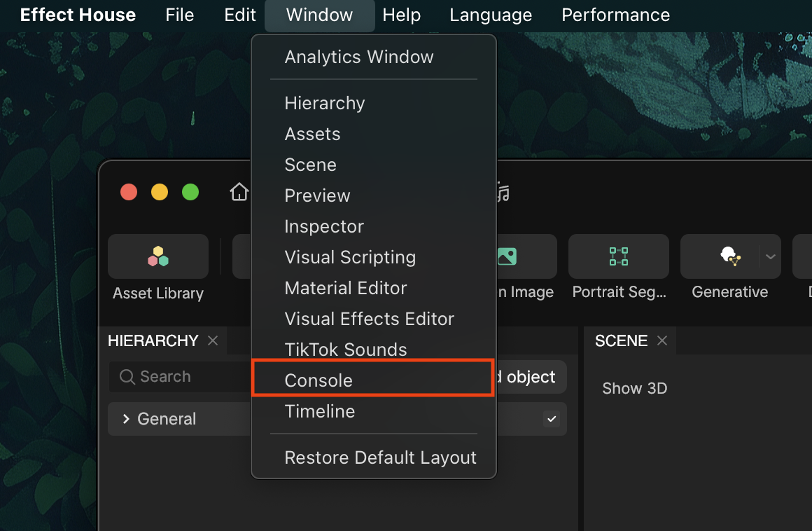The height and width of the screenshot is (531, 812).
Task: Switch to the HIERARCHY panel tab
Action: tap(153, 341)
